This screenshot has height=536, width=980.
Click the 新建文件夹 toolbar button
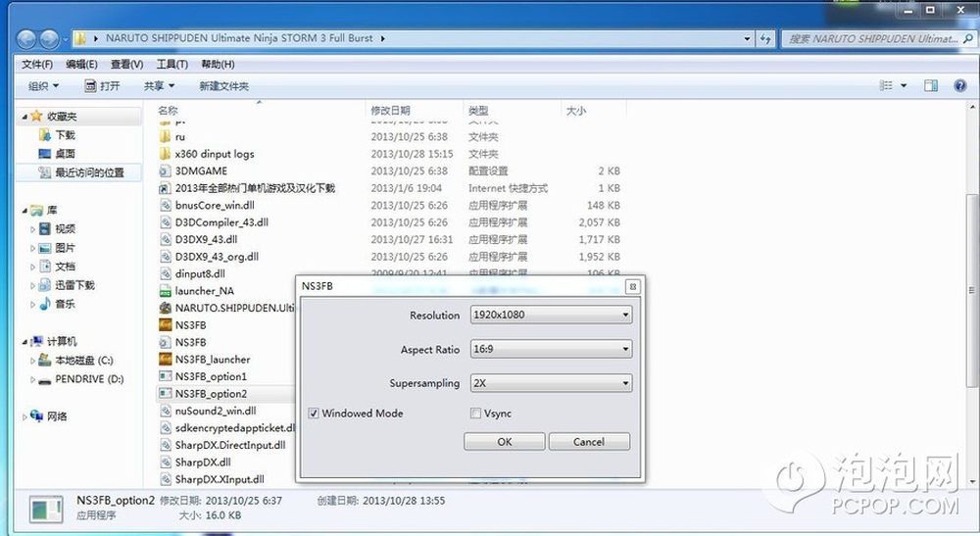point(223,85)
